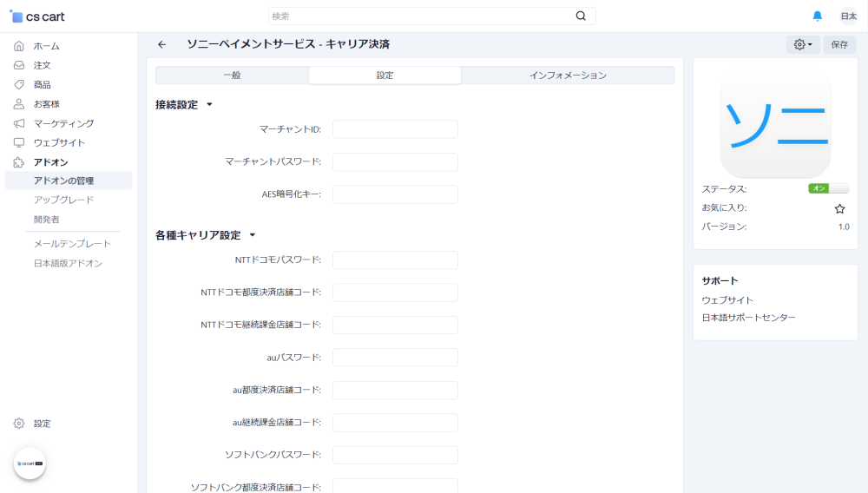Click the マーチャントID input field
The width and height of the screenshot is (868, 493).
point(395,129)
